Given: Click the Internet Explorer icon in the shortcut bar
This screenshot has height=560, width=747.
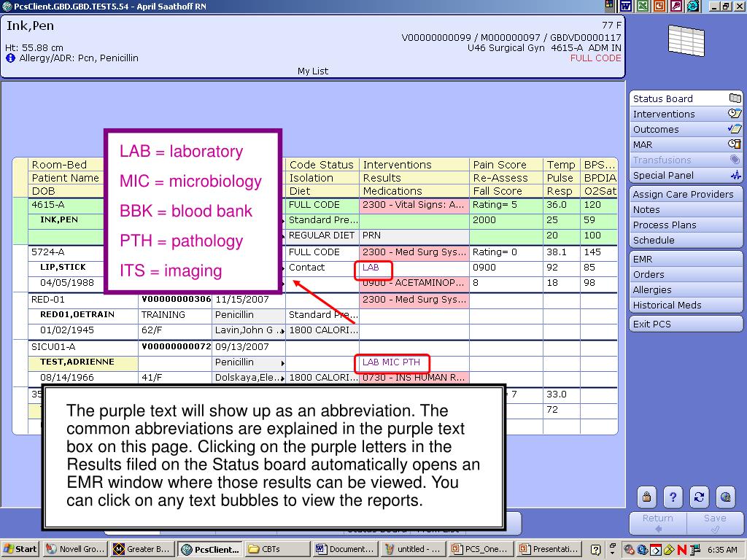Looking at the screenshot, I should (x=693, y=6).
